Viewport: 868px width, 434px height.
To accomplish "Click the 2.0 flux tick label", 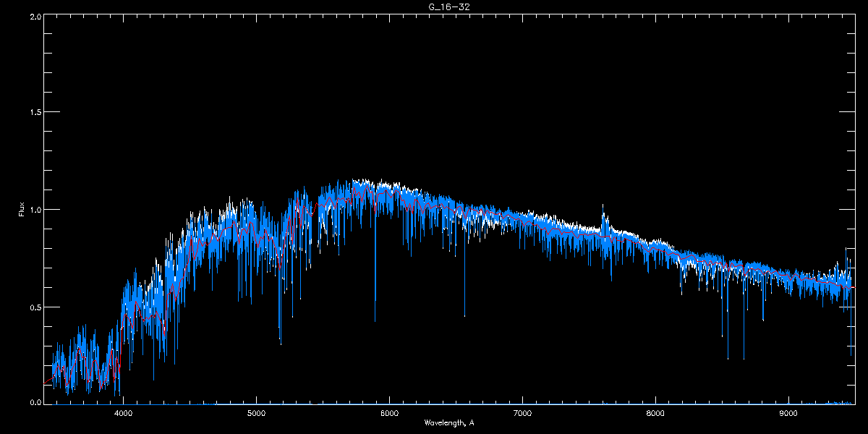I will [x=34, y=16].
